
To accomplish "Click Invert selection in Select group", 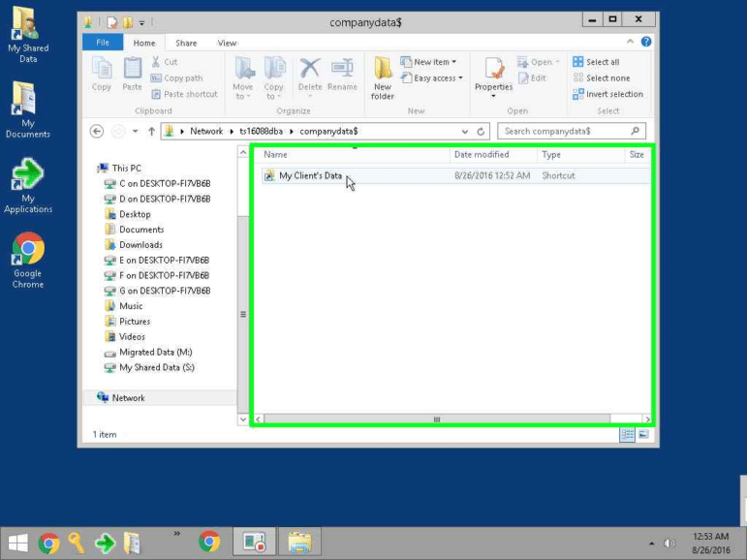I will point(607,94).
